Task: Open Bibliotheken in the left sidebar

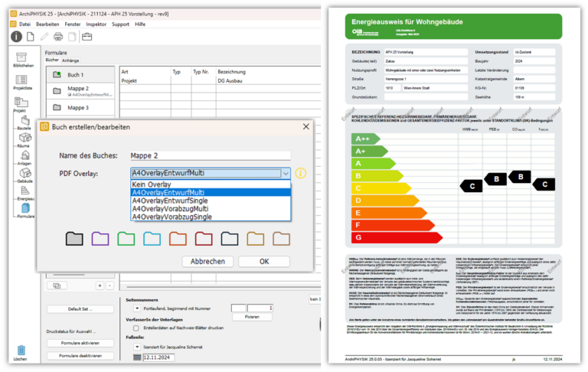Action: pos(22,60)
